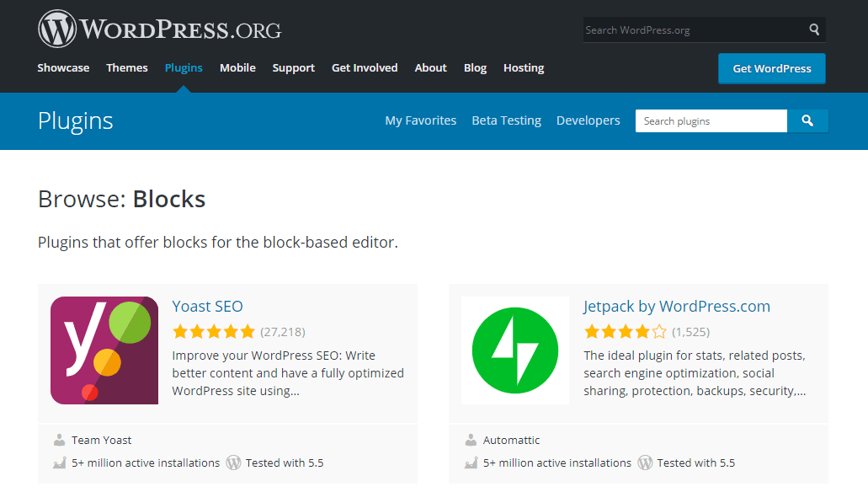868x492 pixels.
Task: Click the Jetpack description text
Action: click(695, 373)
